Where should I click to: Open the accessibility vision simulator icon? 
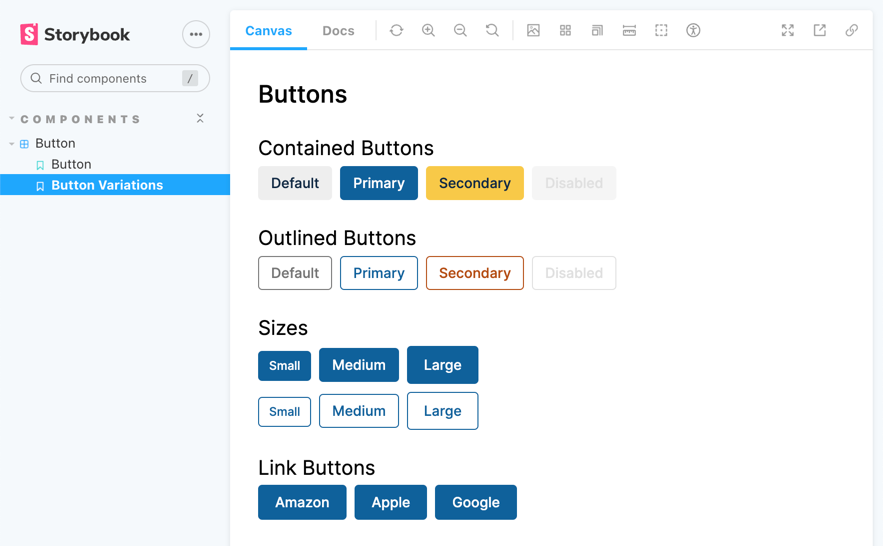[x=693, y=31]
